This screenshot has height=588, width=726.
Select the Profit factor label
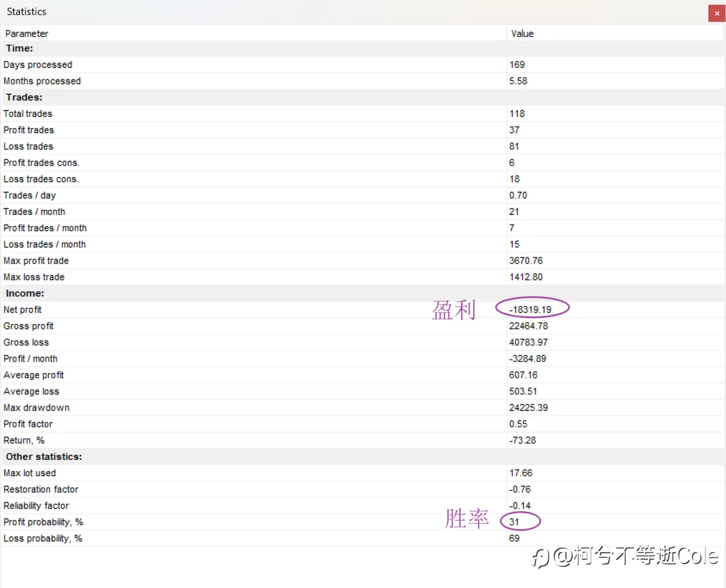(28, 424)
